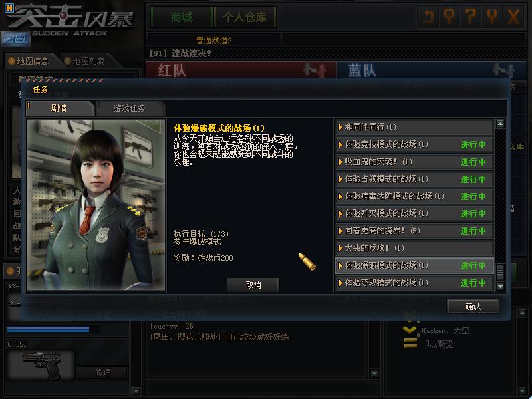The image size is (532, 399).
Task: Confirm with the 确认 button
Action: click(473, 307)
